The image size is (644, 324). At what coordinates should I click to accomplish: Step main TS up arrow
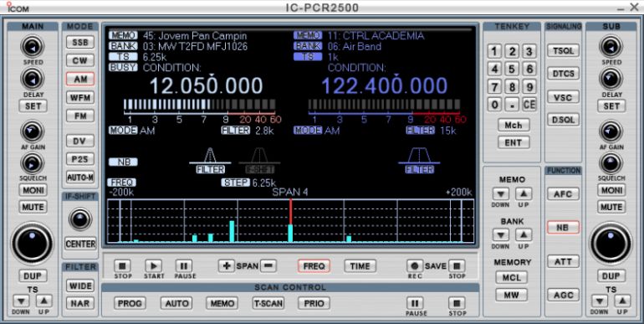44,301
